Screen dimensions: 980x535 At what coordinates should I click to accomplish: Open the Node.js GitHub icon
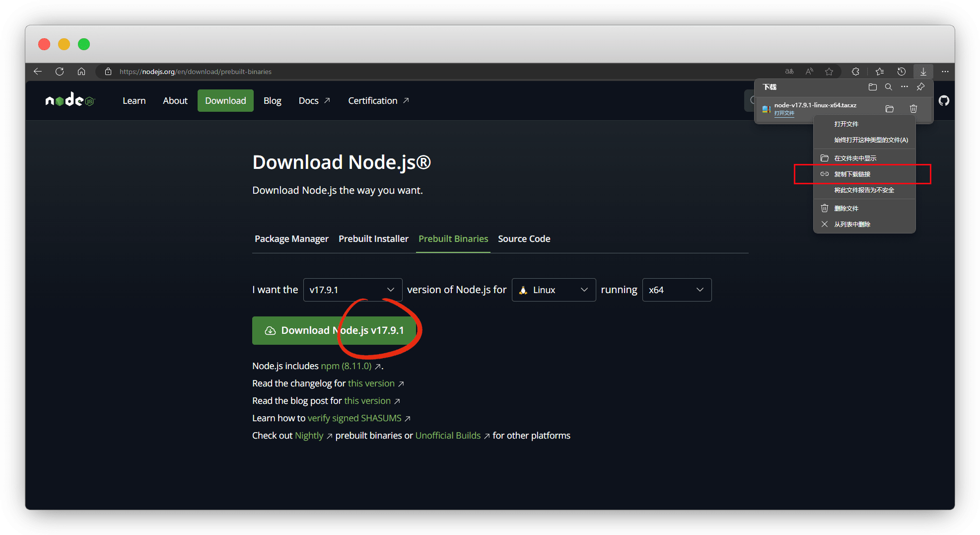point(944,101)
